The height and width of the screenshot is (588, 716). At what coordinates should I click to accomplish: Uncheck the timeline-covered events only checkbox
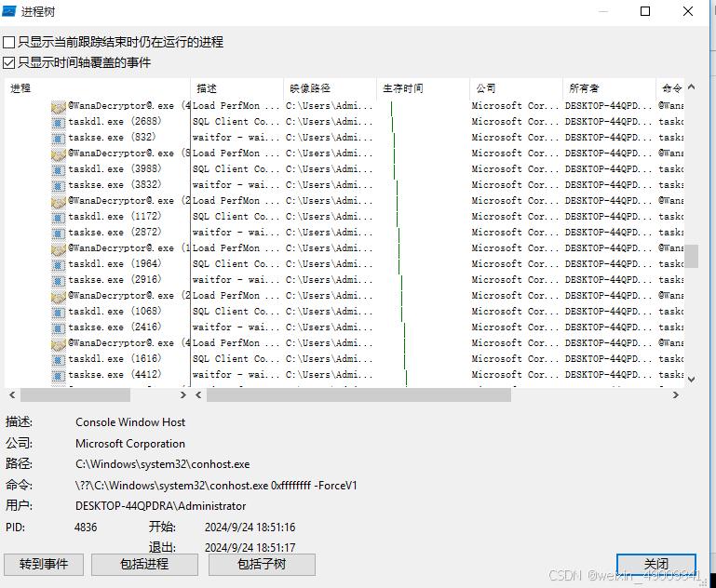(8, 62)
